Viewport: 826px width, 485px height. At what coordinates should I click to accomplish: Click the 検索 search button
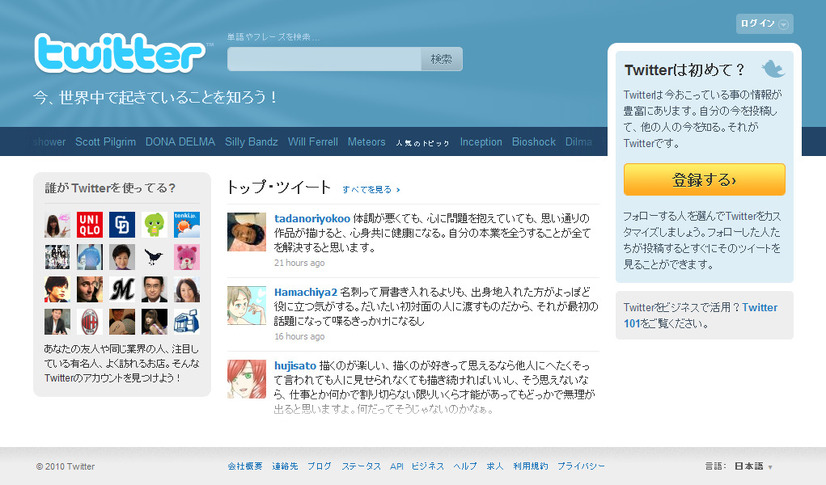coord(441,59)
